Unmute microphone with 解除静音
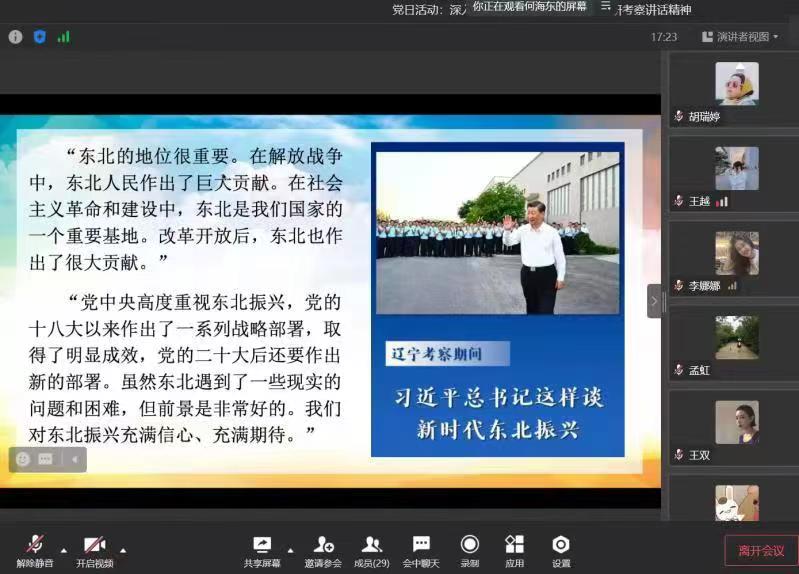 coord(34,550)
